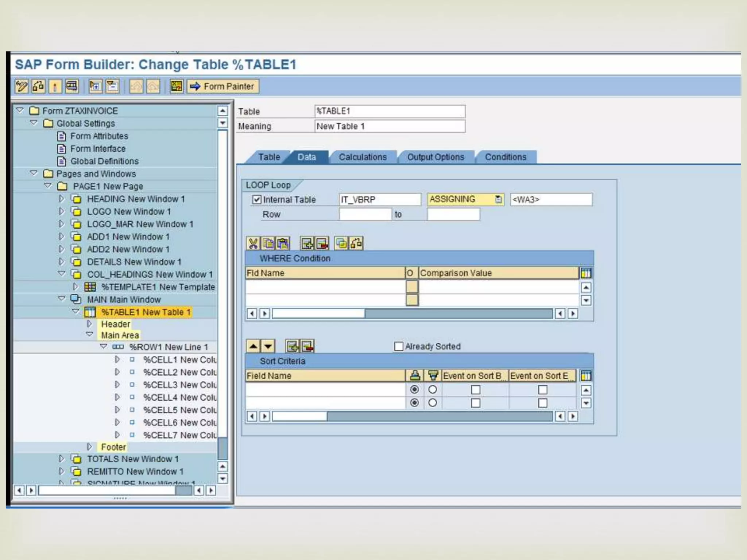Click the Form Painter button
Screen dimensions: 747x560
pos(223,86)
